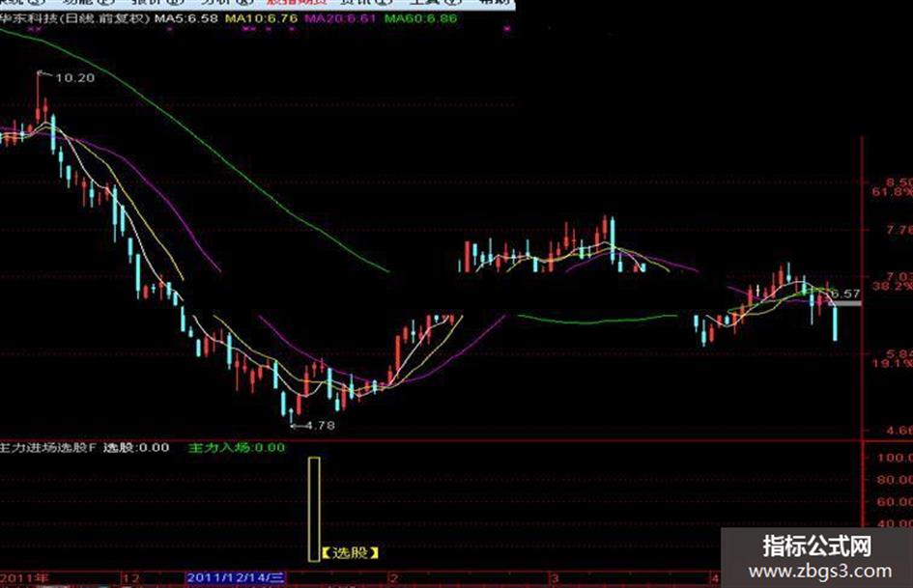Click the 选股:0.00 indicator value
913x588 pixels.
(137, 448)
